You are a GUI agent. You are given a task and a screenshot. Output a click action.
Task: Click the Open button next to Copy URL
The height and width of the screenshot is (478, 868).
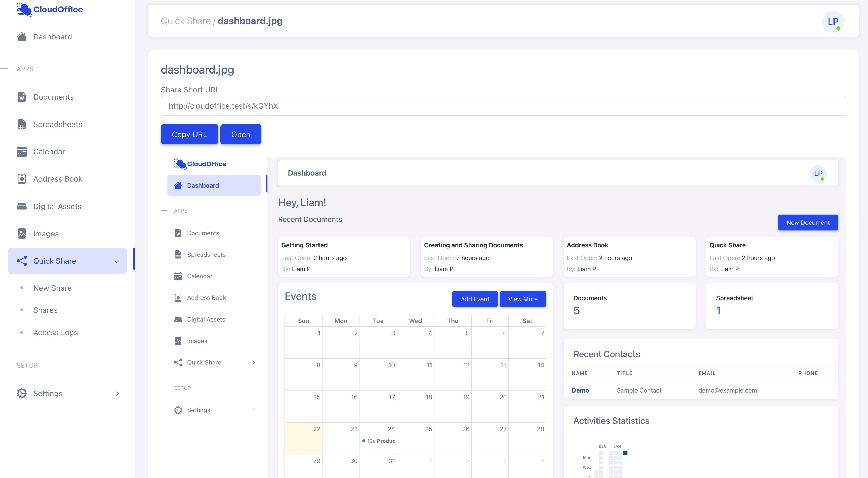click(241, 134)
